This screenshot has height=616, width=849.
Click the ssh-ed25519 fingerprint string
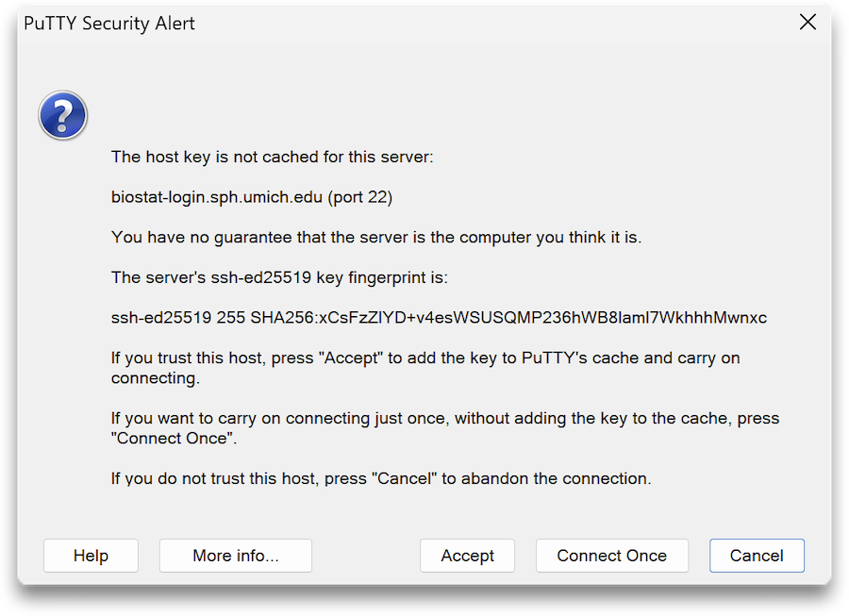(x=439, y=318)
